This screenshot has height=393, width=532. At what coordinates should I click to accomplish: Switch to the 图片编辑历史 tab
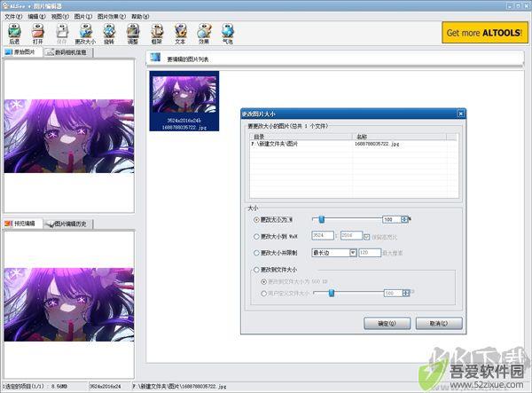pos(68,224)
